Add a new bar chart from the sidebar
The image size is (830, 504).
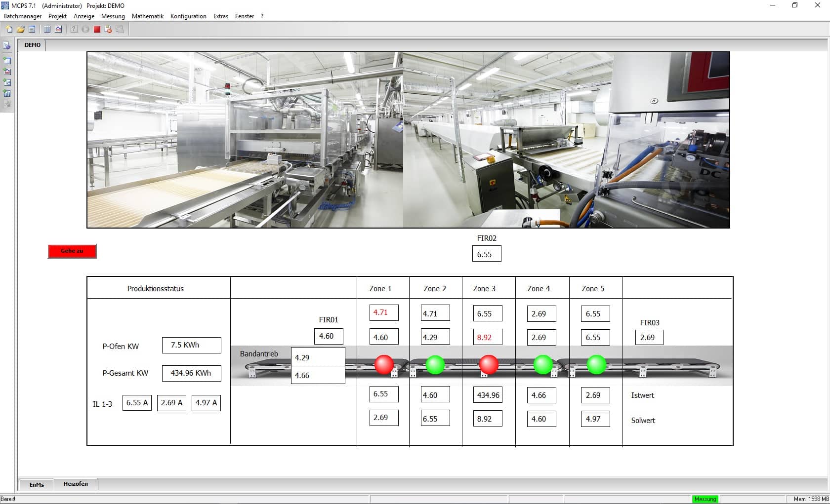(7, 93)
